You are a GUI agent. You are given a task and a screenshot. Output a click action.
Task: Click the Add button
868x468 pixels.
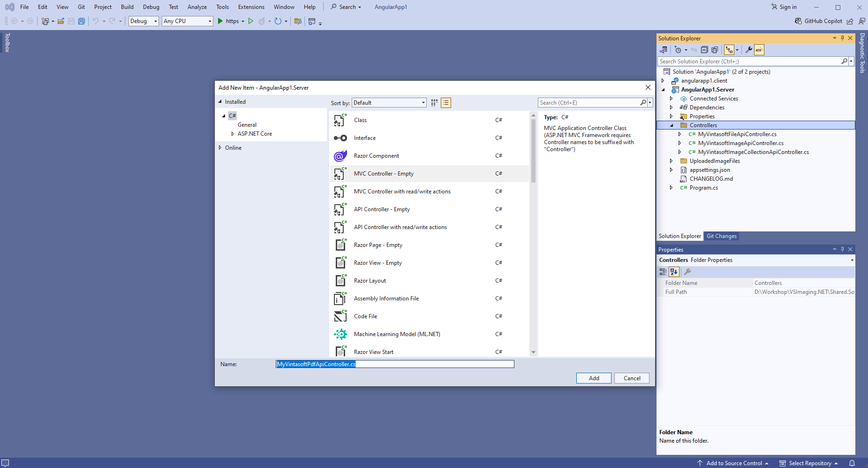(594, 378)
